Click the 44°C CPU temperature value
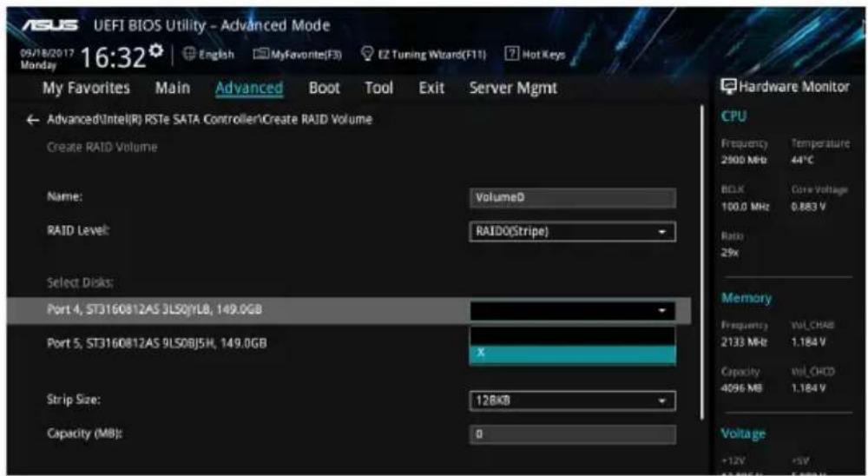Image resolution: width=868 pixels, height=476 pixels. point(803,160)
